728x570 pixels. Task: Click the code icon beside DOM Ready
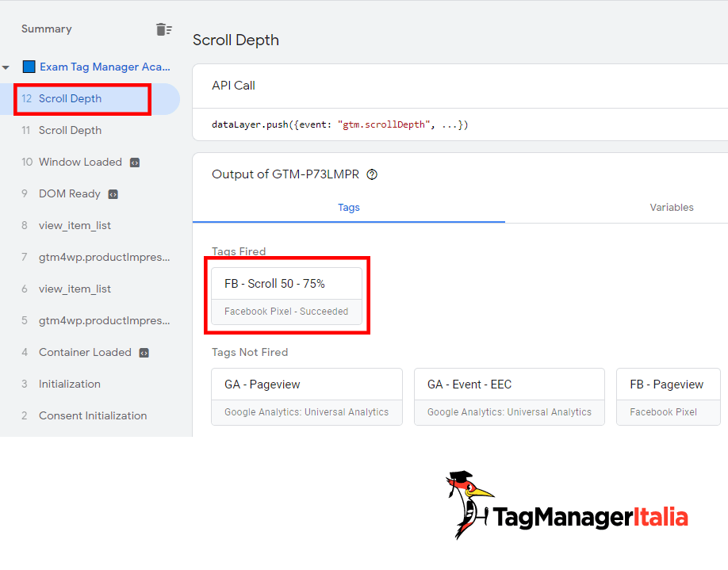click(x=113, y=194)
